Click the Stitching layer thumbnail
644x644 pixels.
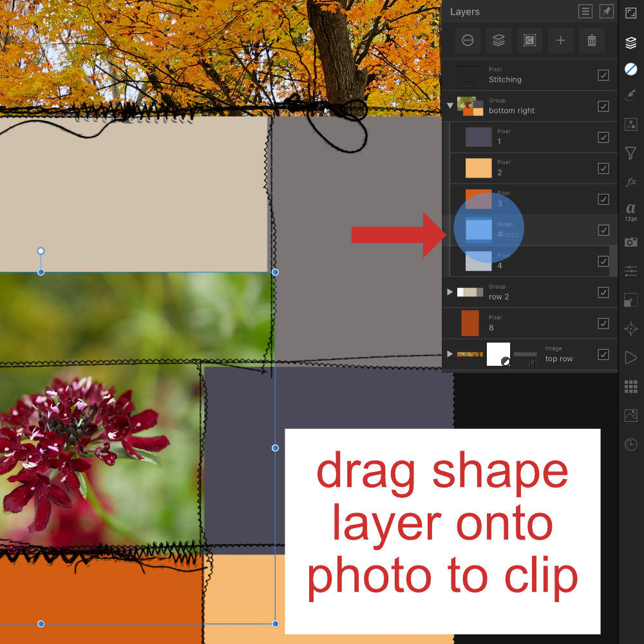pyautogui.click(x=470, y=75)
